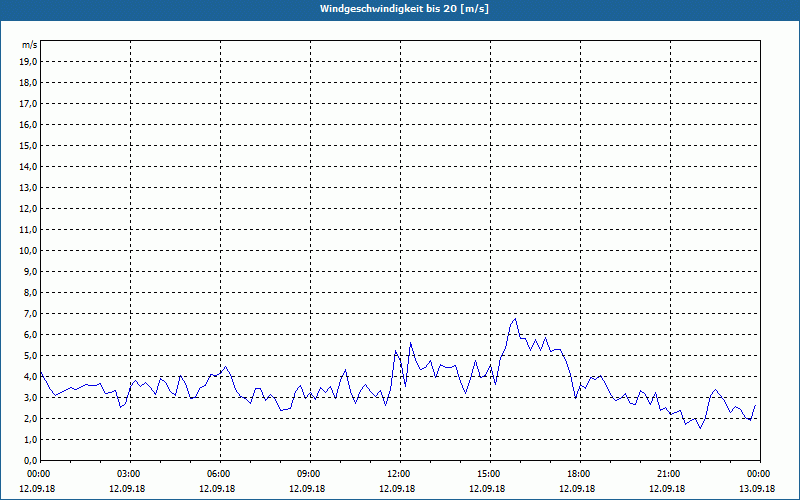Pick the '12.09.18' date under 18:00

[577, 488]
